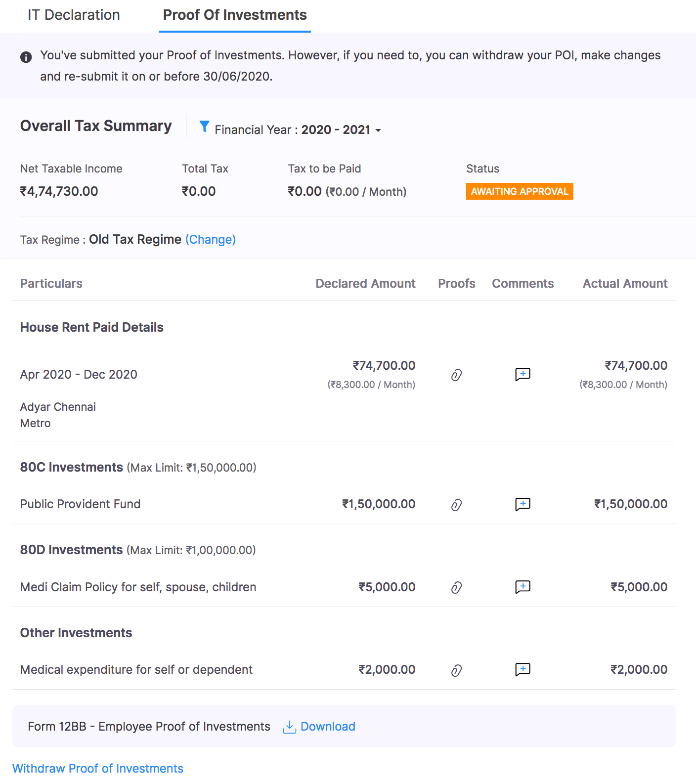Click the Awaiting Approval status badge
The width and height of the screenshot is (696, 784).
519,191
